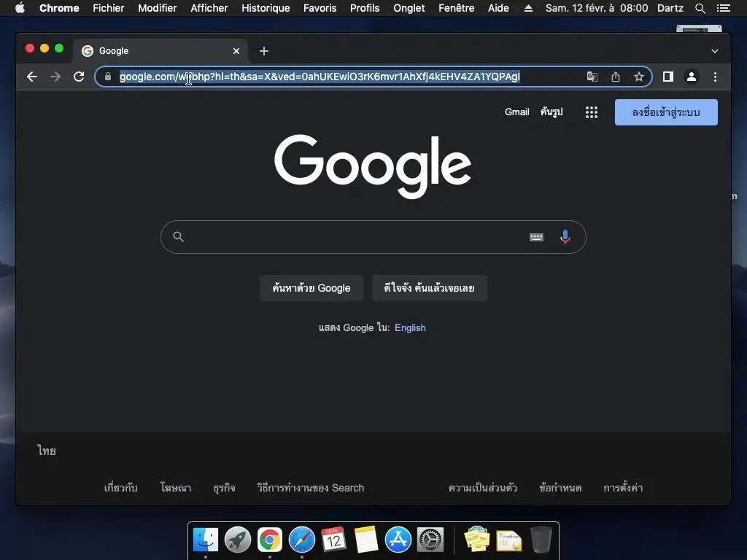The width and height of the screenshot is (747, 560).
Task: Open the Favoris menu
Action: pyautogui.click(x=320, y=8)
